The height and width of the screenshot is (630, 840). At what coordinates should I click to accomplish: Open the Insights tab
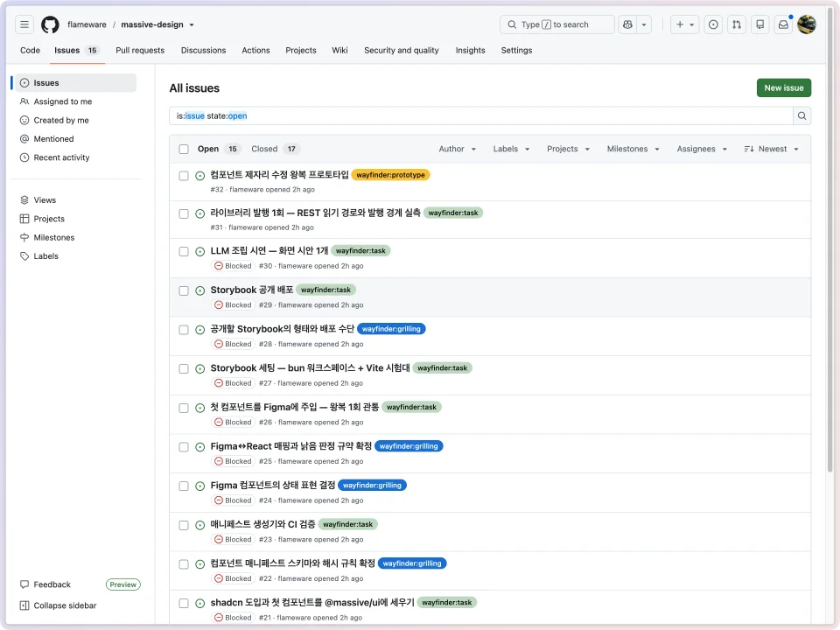point(471,51)
